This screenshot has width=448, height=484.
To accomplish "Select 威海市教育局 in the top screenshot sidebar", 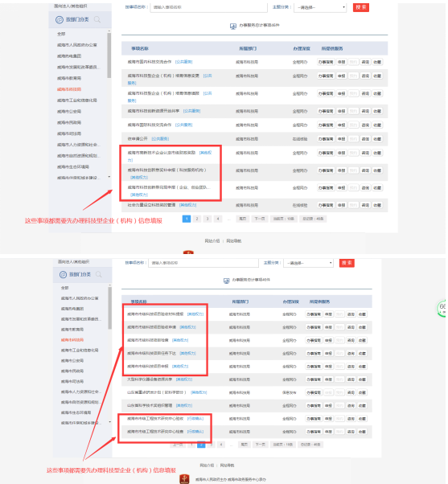I will tap(69, 78).
